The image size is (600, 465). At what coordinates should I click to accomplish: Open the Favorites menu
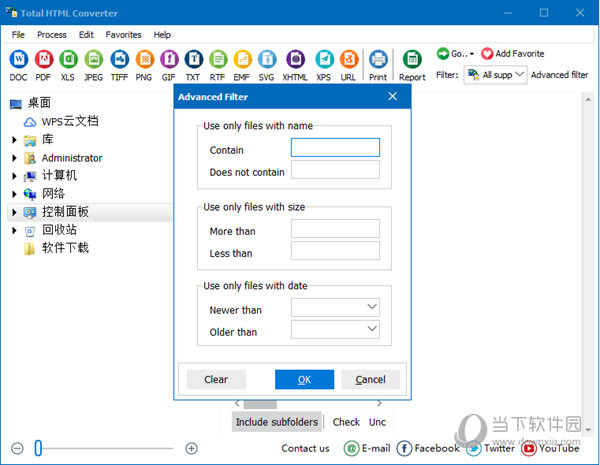123,35
